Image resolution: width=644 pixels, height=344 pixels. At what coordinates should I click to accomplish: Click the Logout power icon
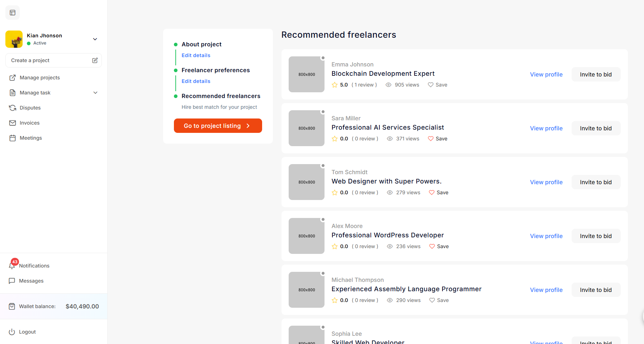(12, 332)
